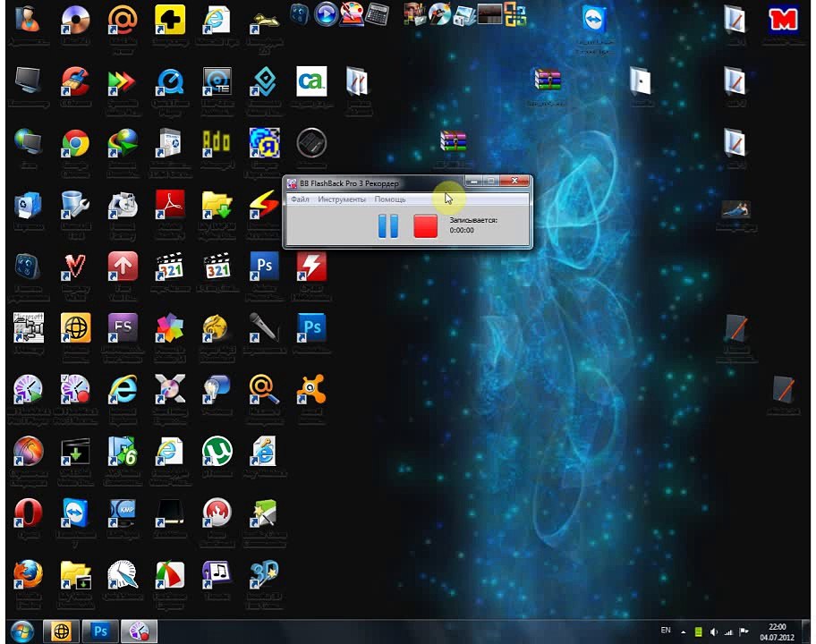Launch Adobe Reader from the desktop
The height and width of the screenshot is (644, 816).
pos(170,204)
